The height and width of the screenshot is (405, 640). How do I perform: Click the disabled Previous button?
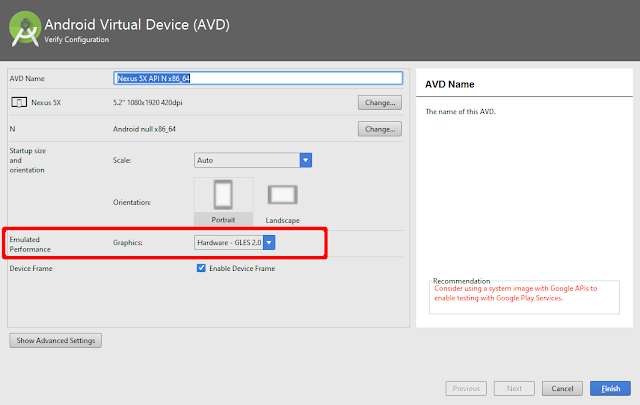466,388
